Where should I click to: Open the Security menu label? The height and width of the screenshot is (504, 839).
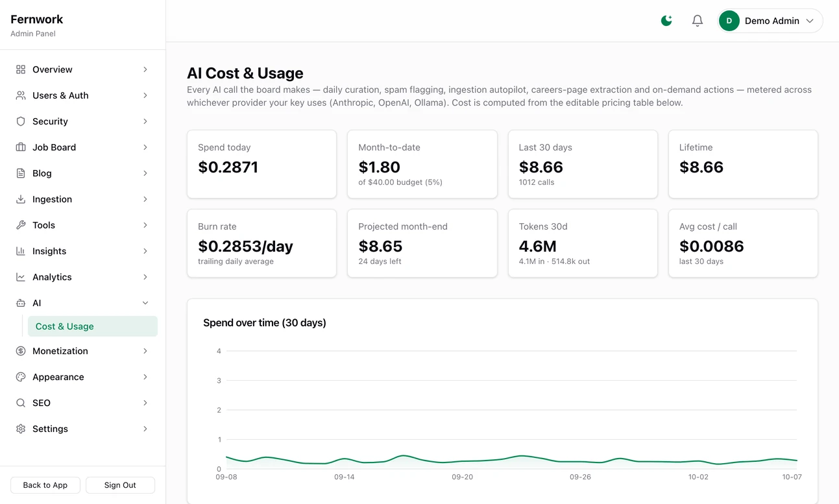(x=50, y=121)
